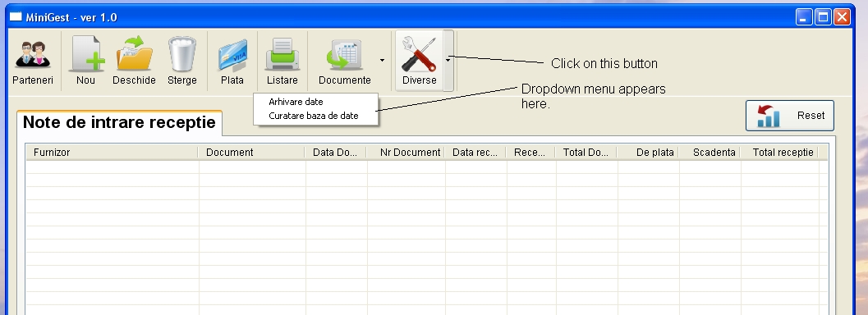Sort by the Furnizor column header
This screenshot has width=868, height=315.
point(112,153)
